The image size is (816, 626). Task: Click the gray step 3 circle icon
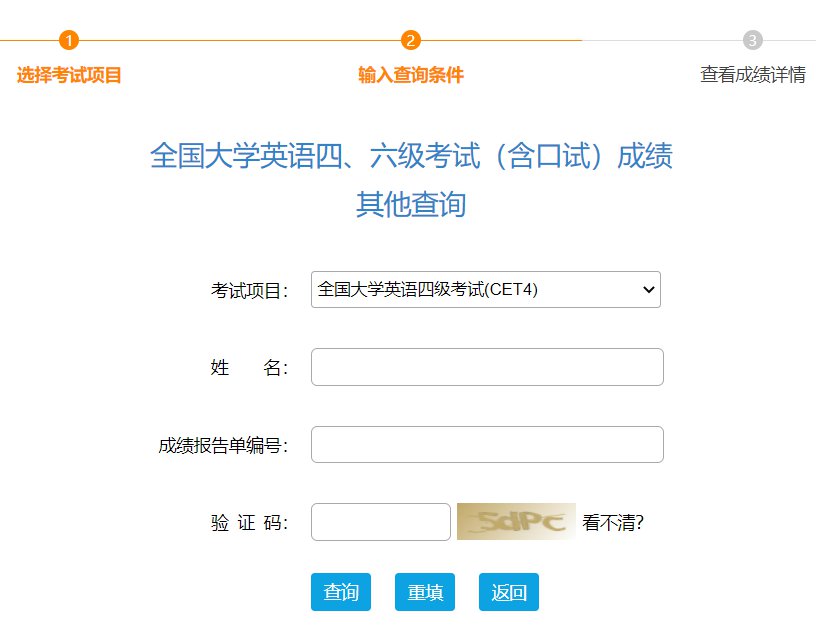753,40
